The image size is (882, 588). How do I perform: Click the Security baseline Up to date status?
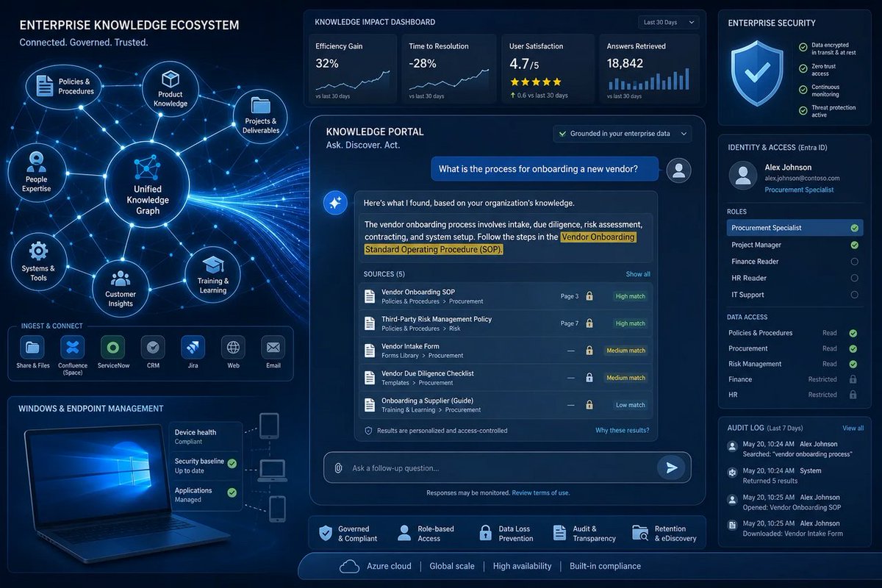coord(205,465)
